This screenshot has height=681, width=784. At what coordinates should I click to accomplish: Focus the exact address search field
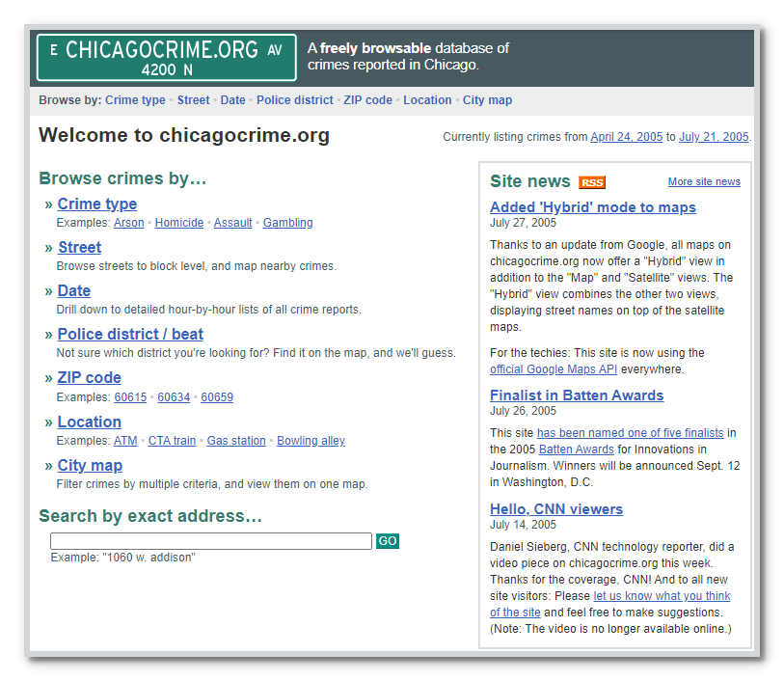[211, 541]
